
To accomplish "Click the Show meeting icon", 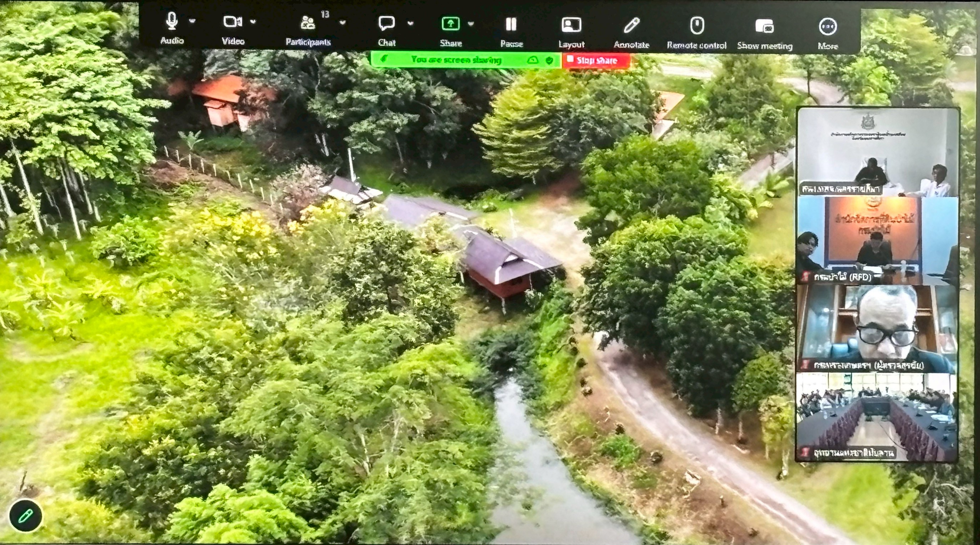I will click(x=765, y=27).
